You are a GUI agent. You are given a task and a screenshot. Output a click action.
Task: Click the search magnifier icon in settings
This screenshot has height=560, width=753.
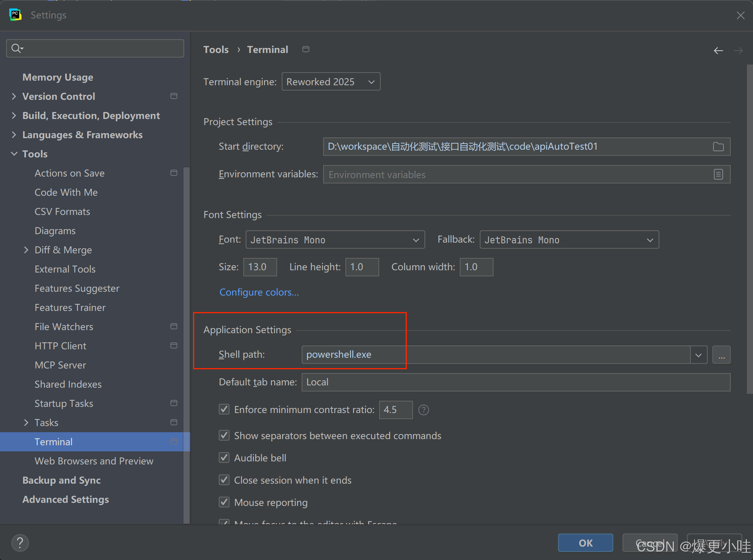17,48
